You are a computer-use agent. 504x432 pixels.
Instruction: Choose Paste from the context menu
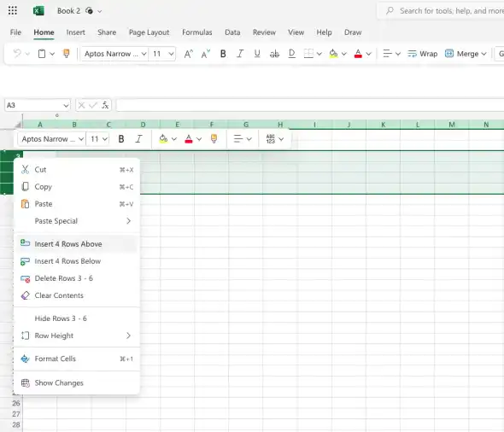(x=77, y=204)
